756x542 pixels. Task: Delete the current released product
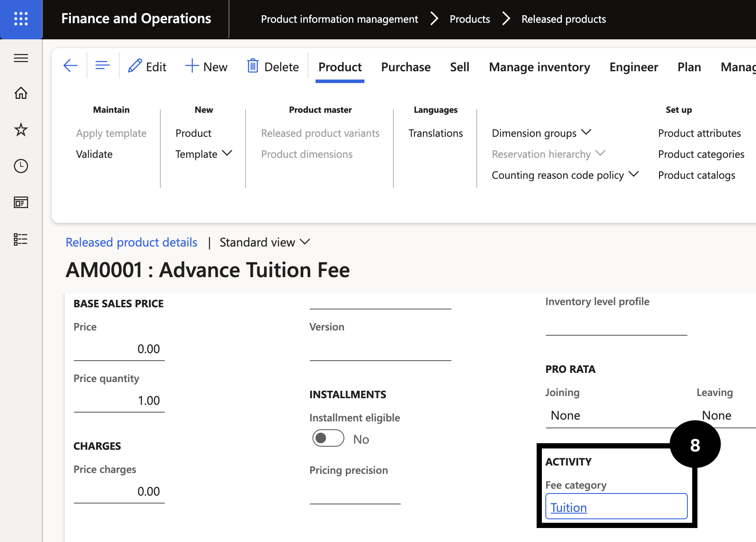[273, 66]
